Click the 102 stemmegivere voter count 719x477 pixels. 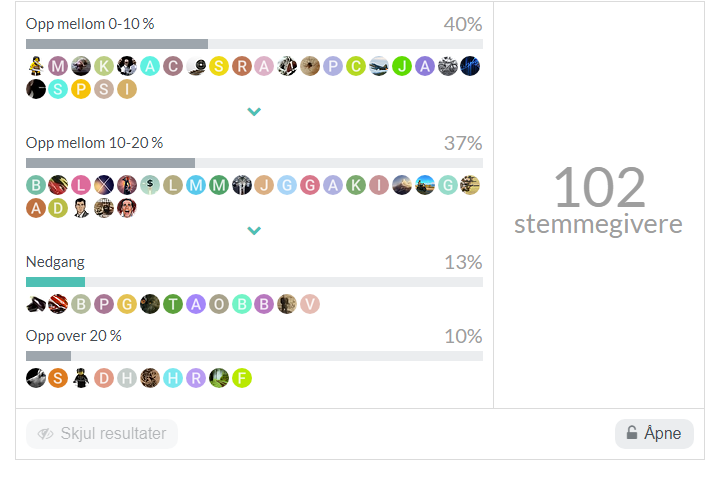click(x=599, y=200)
